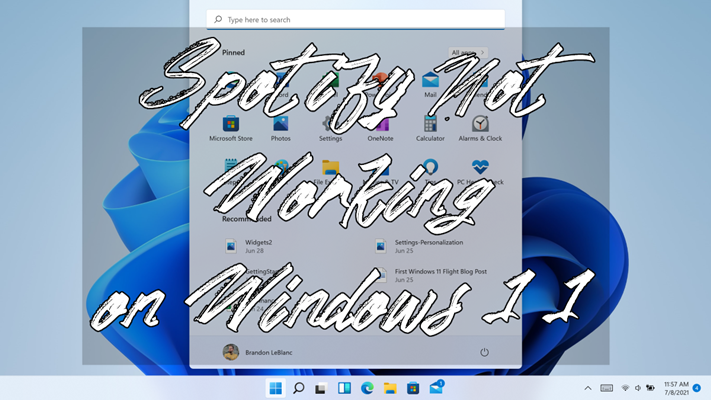Image resolution: width=711 pixels, height=400 pixels.
Task: Expand All apps list
Action: (468, 53)
